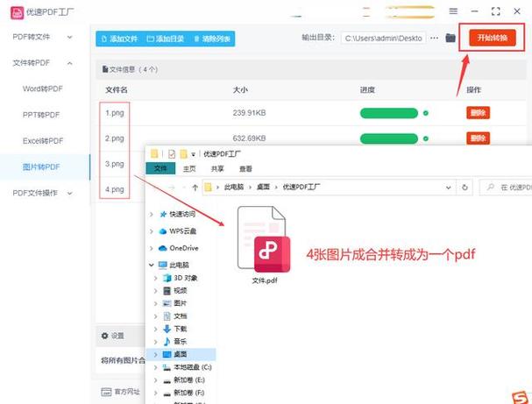Click the Explorer search box

[507, 188]
